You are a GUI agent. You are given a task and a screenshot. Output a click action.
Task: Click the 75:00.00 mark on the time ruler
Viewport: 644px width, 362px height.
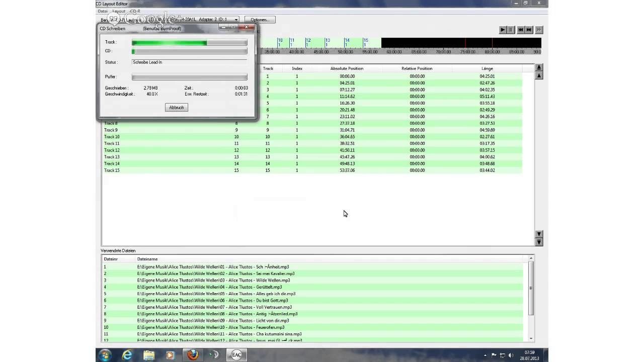click(467, 51)
